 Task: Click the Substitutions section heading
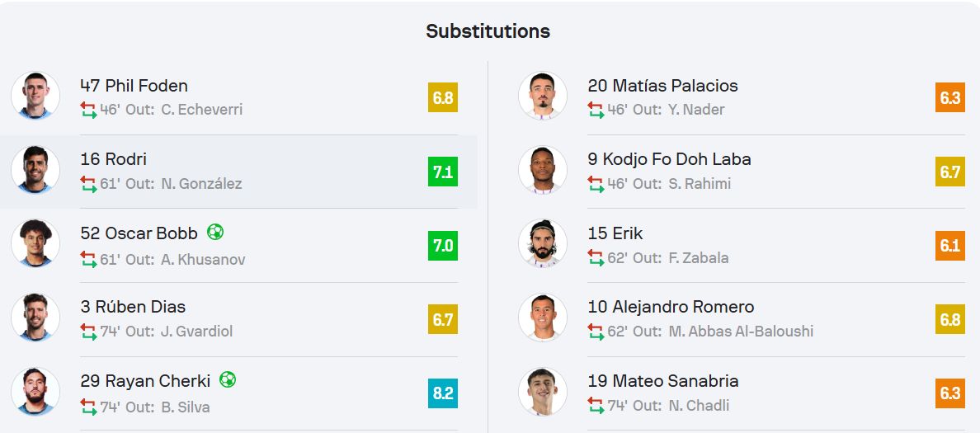pos(488,31)
